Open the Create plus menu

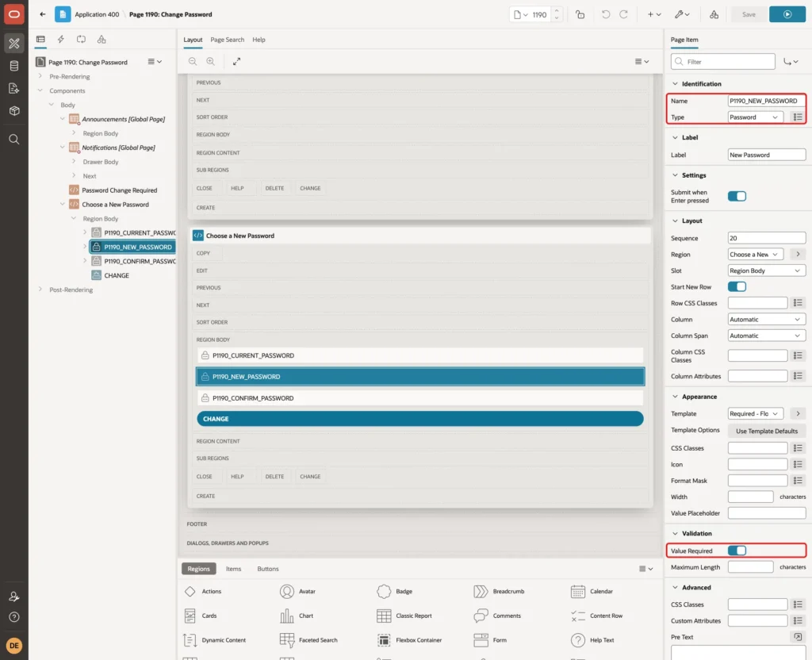654,14
